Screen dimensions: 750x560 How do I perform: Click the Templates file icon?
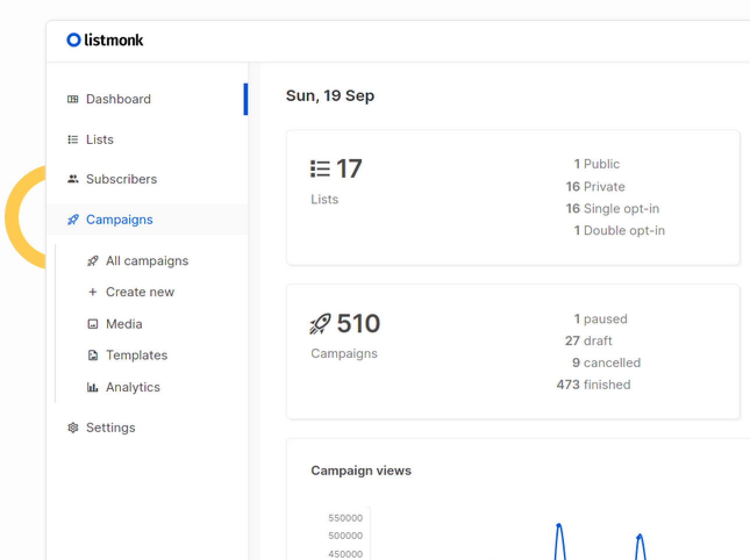pyautogui.click(x=92, y=355)
